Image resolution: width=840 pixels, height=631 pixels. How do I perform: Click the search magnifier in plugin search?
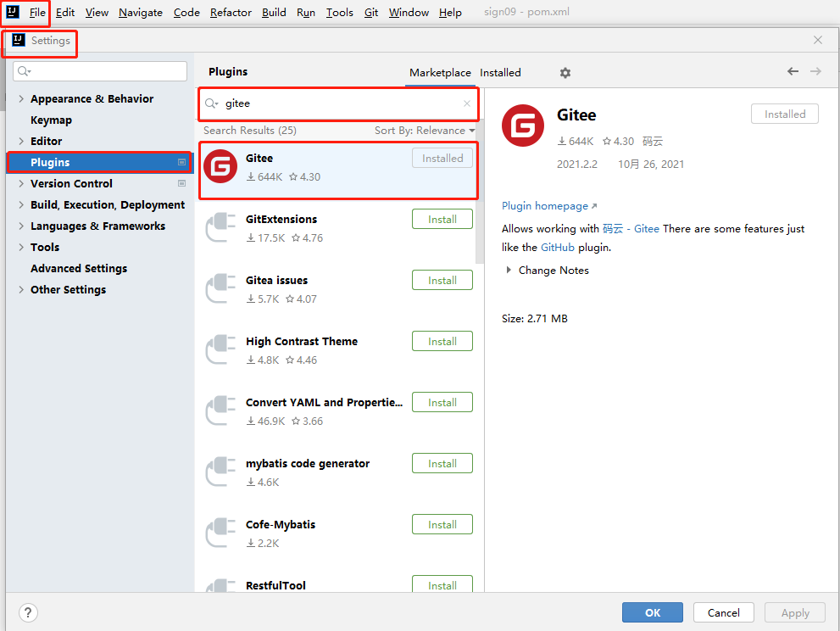tap(211, 103)
